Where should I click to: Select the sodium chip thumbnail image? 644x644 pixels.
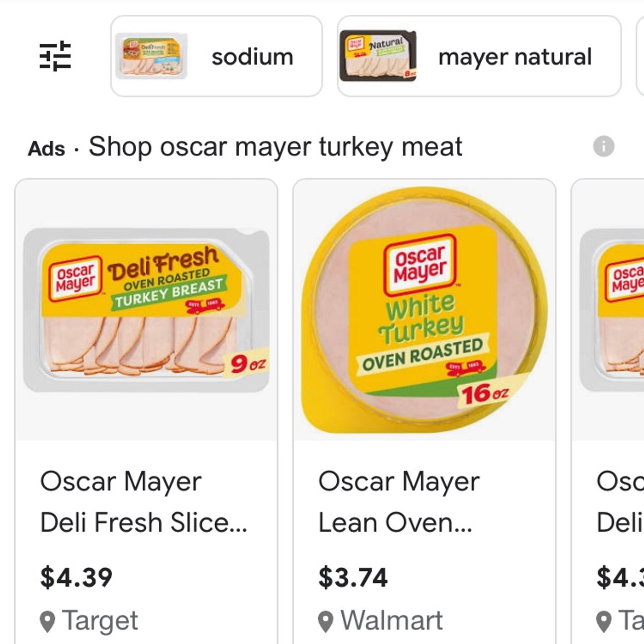[x=151, y=56]
